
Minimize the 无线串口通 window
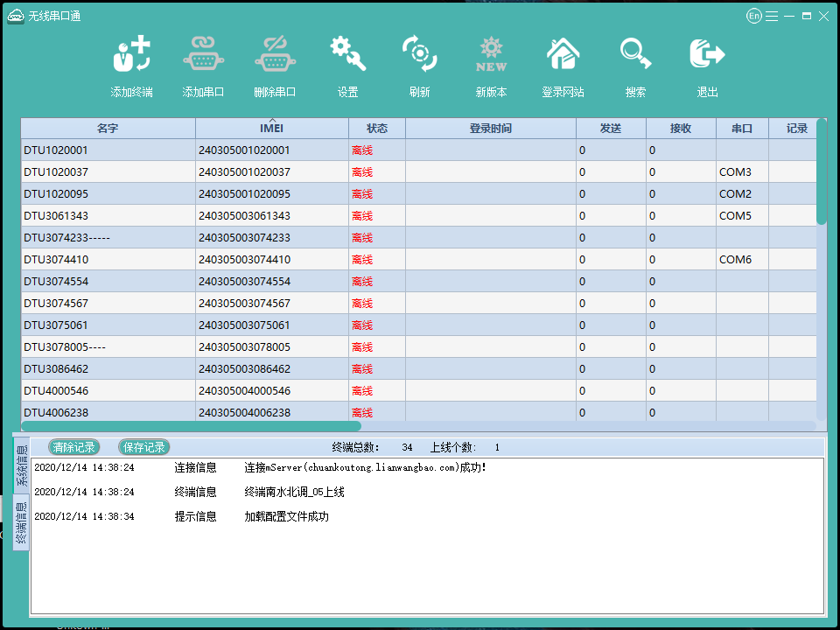pyautogui.click(x=789, y=16)
